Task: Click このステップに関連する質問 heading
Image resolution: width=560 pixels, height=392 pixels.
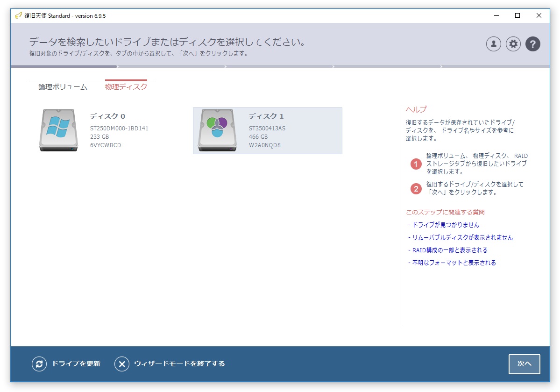Action: 445,212
